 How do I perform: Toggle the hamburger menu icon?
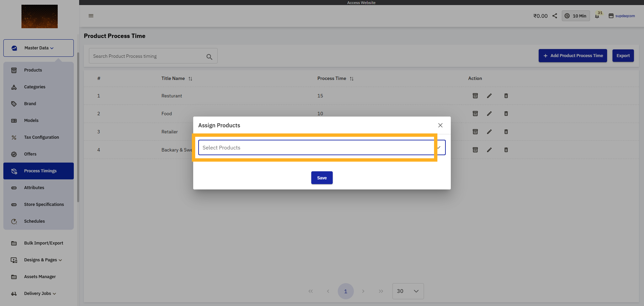(91, 15)
